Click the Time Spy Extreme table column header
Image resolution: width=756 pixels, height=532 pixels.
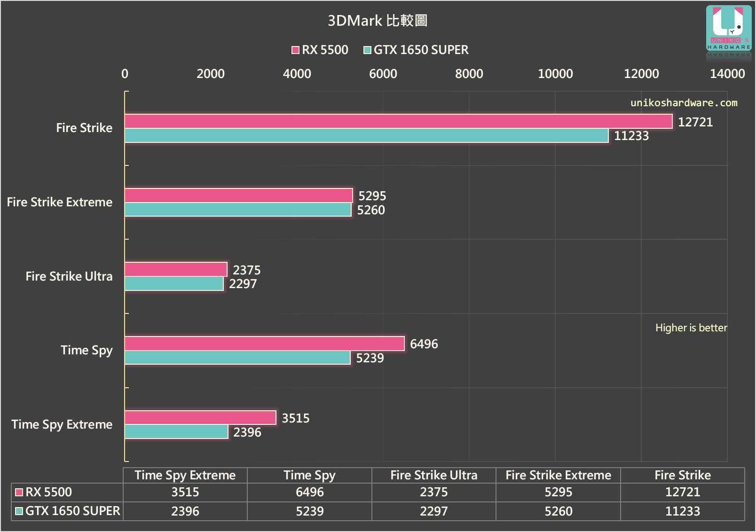tap(185, 475)
